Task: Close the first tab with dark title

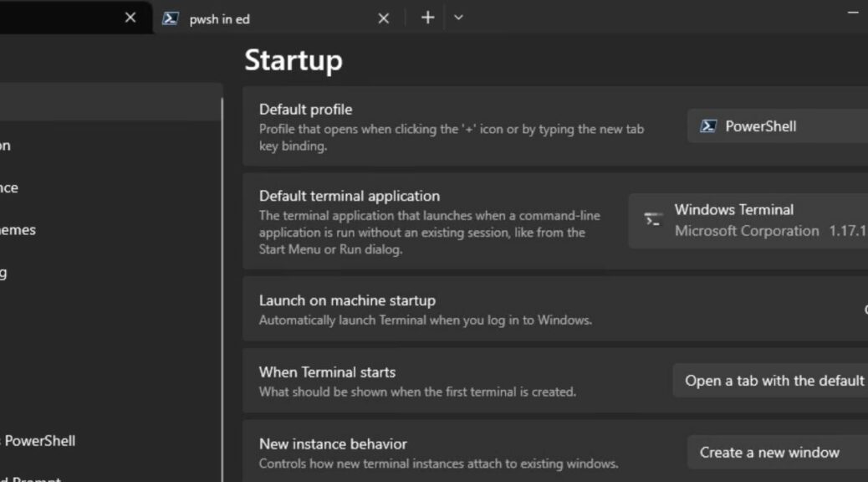Action: [x=130, y=18]
